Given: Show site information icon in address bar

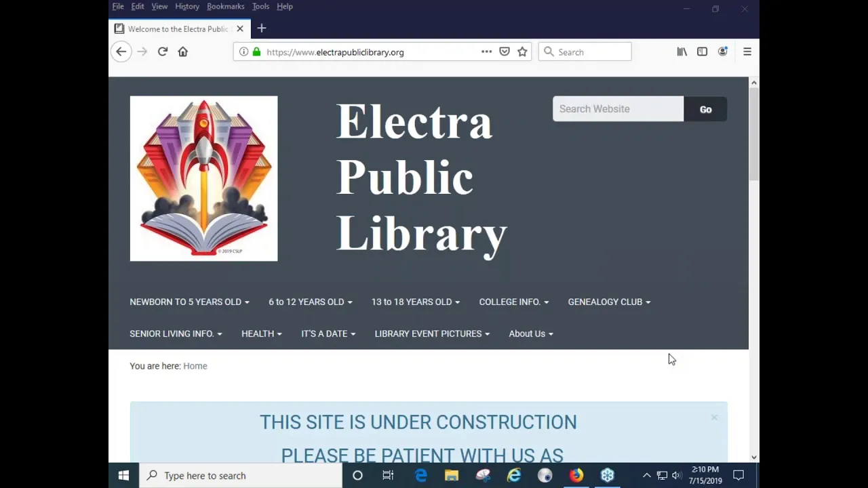Looking at the screenshot, I should coord(243,52).
